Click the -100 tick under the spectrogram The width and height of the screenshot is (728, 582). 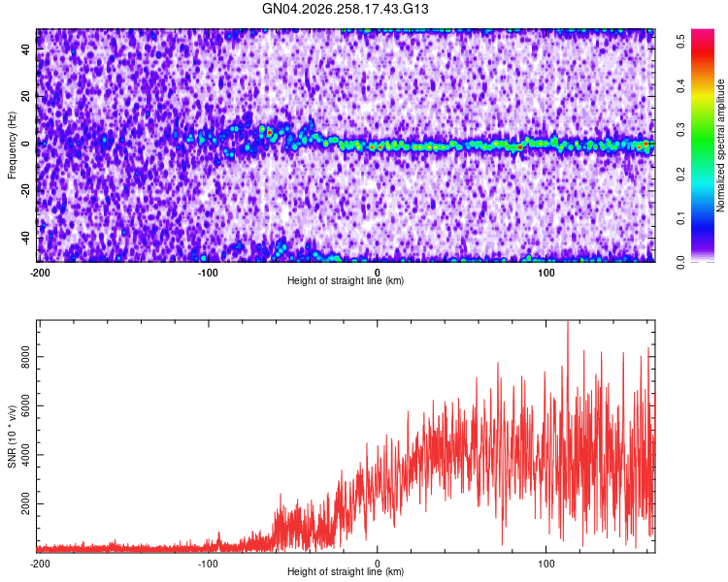tap(208, 273)
